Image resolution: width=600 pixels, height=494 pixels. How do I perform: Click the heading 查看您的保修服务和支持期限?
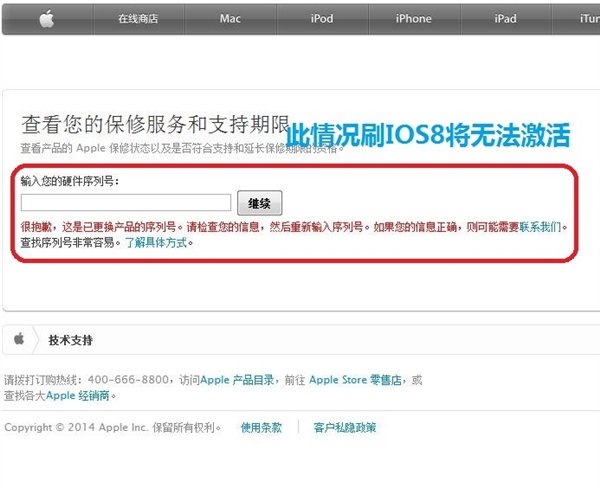coord(155,124)
